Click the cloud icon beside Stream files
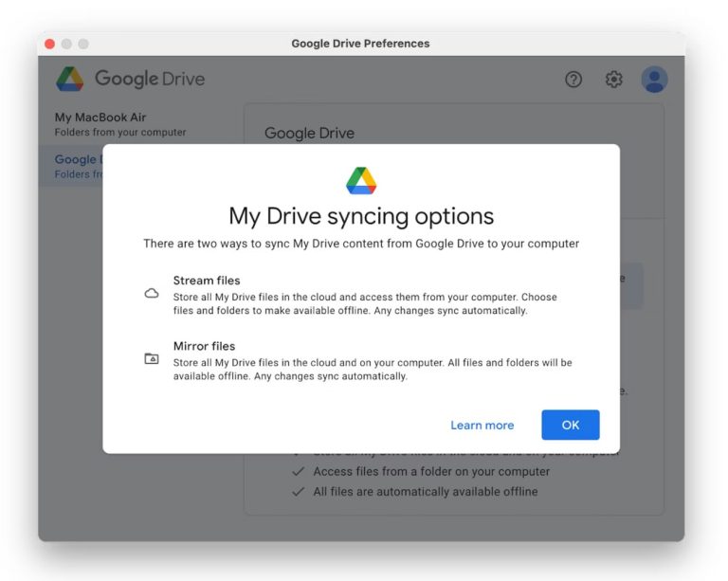The width and height of the screenshot is (728, 581). point(152,294)
